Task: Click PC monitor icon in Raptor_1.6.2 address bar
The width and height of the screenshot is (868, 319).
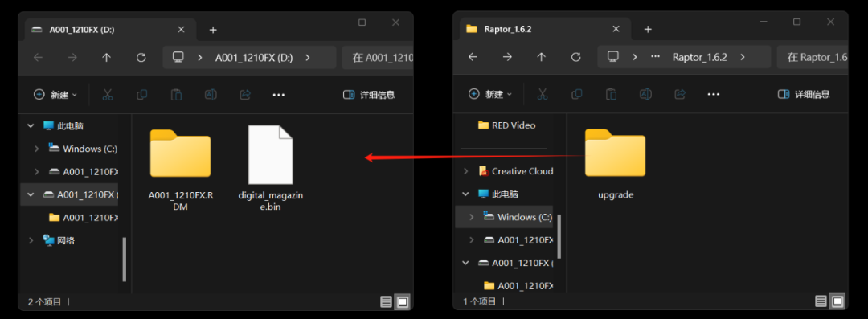Action: click(612, 57)
